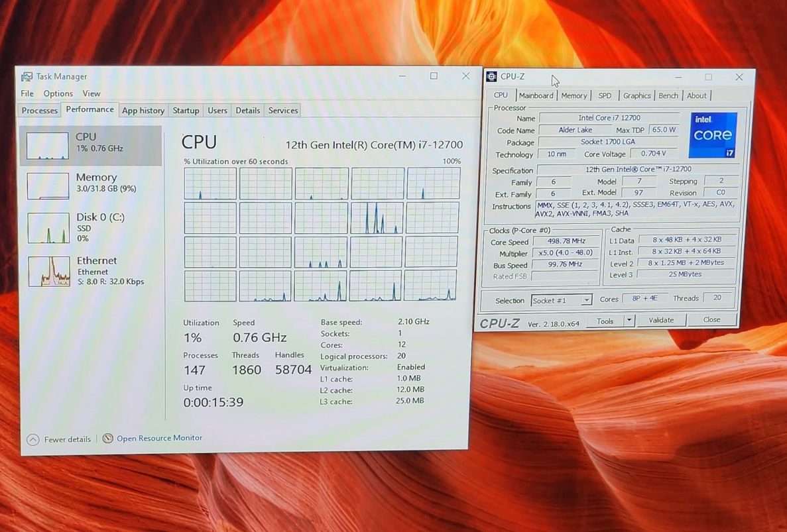Collapse view with Fewer details chevron
The width and height of the screenshot is (787, 532).
33,439
